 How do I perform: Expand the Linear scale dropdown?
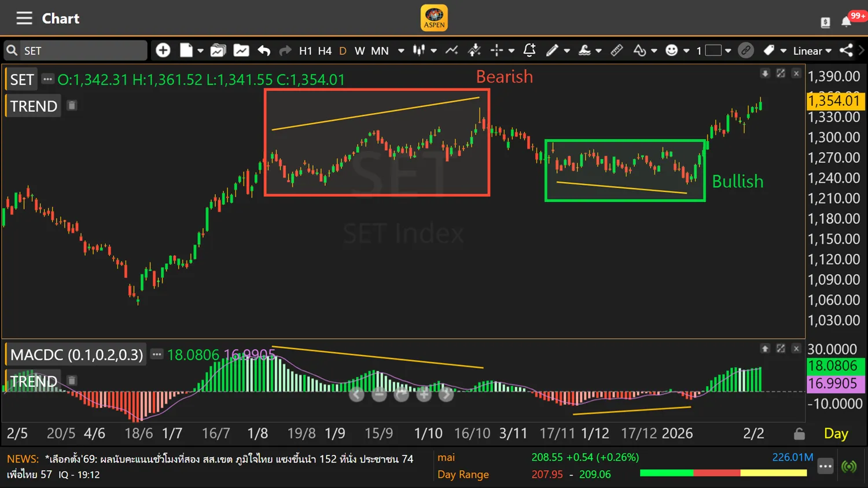tap(812, 51)
